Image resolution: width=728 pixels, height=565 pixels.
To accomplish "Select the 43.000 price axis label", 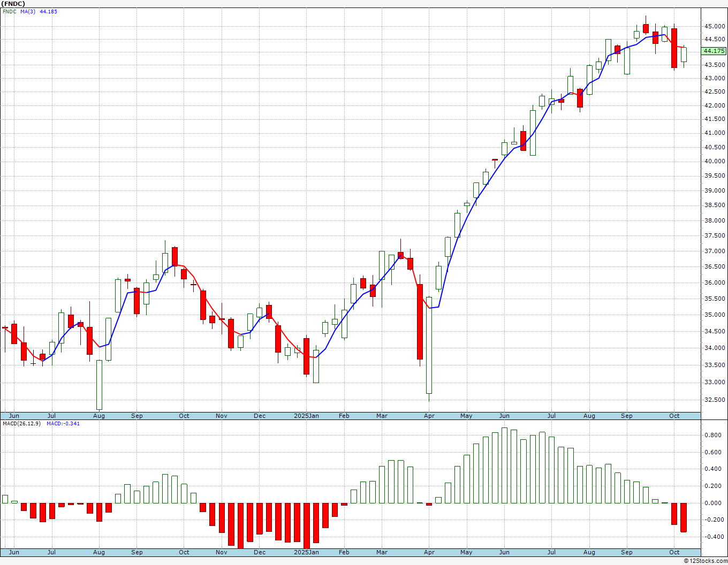I will coord(715,78).
